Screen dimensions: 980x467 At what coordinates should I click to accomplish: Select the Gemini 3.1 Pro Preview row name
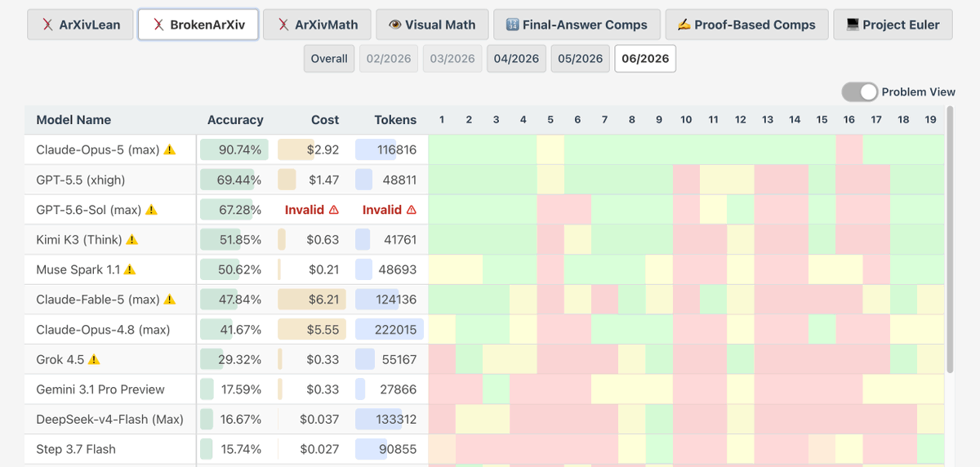(x=100, y=389)
